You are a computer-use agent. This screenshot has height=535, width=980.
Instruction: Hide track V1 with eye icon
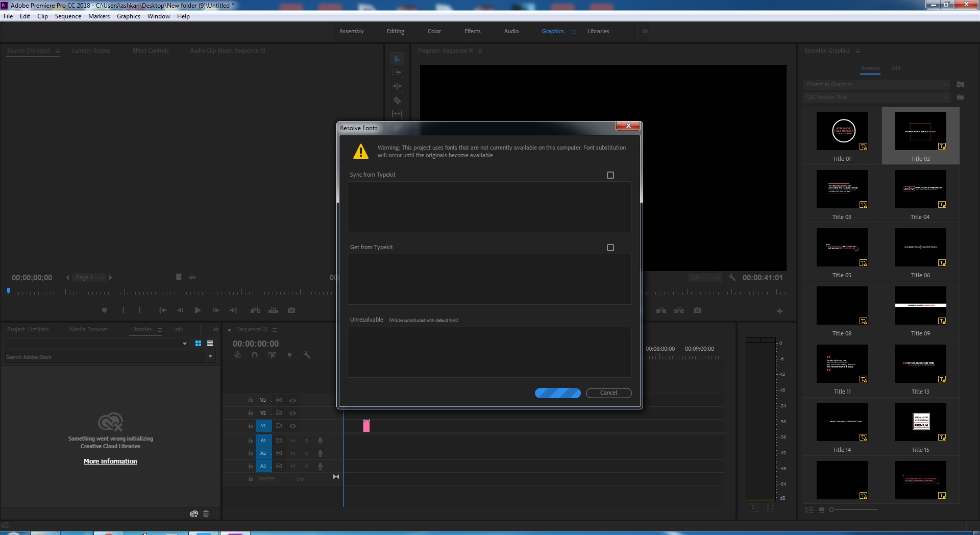pyautogui.click(x=293, y=426)
